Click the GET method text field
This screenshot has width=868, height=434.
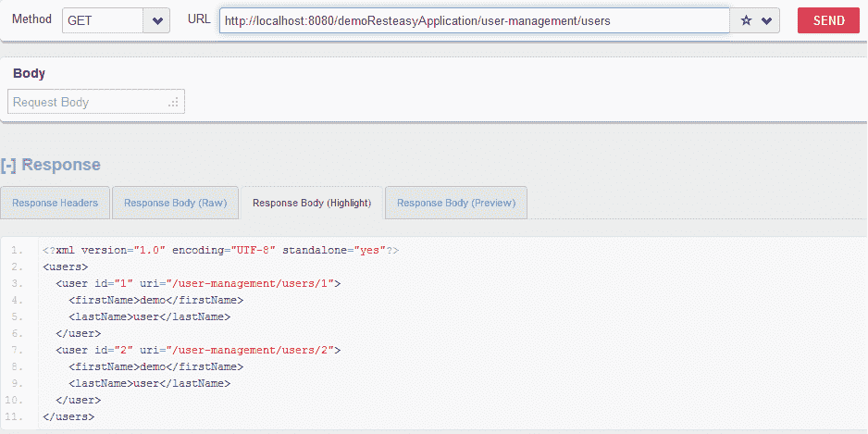point(103,20)
